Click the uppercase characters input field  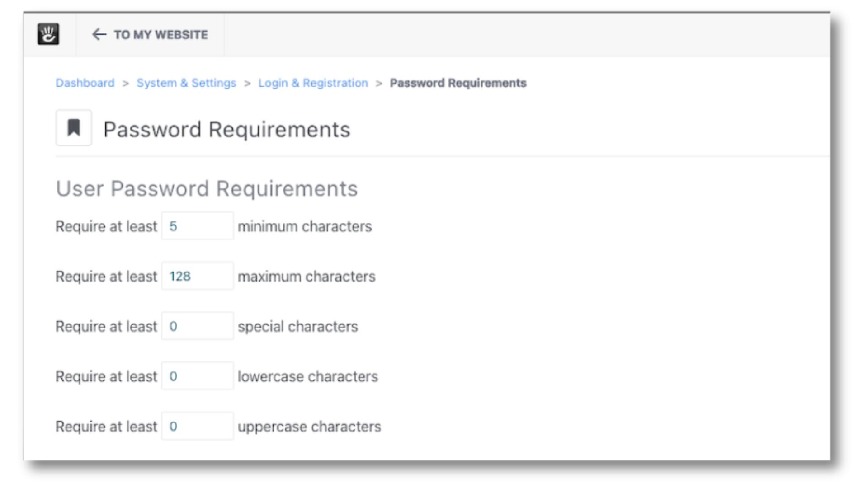click(x=197, y=426)
